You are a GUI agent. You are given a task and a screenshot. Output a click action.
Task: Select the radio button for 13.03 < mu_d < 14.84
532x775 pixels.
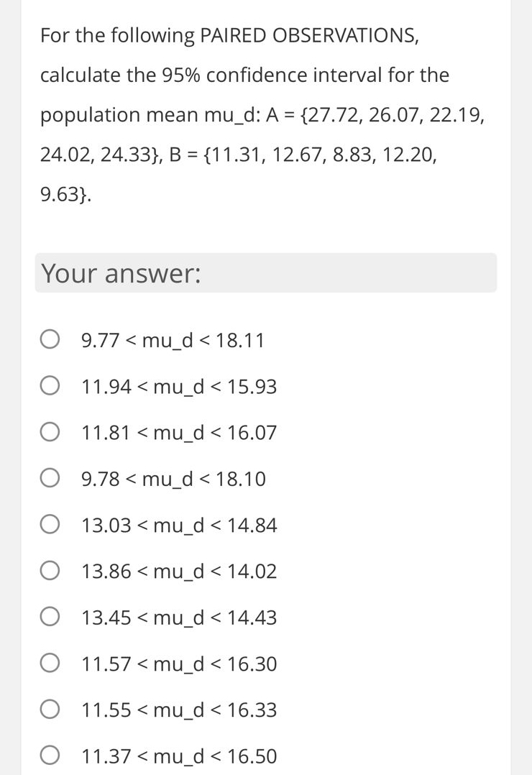tap(50, 523)
